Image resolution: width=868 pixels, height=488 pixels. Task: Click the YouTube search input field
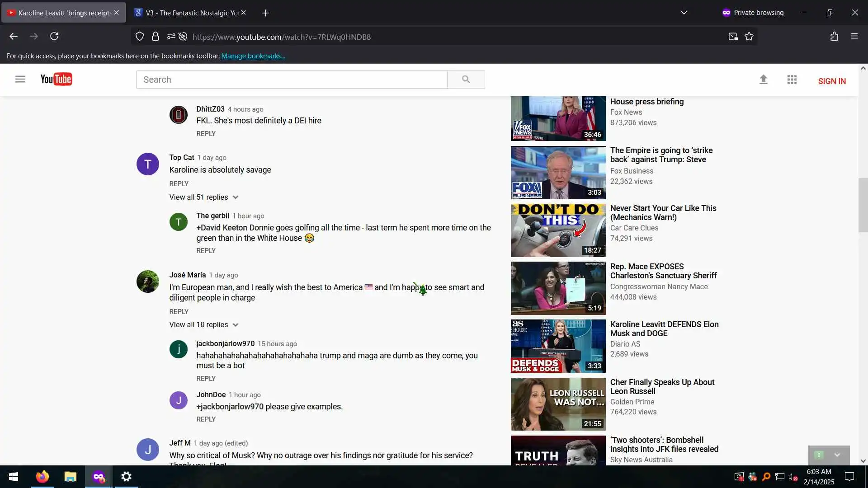292,80
